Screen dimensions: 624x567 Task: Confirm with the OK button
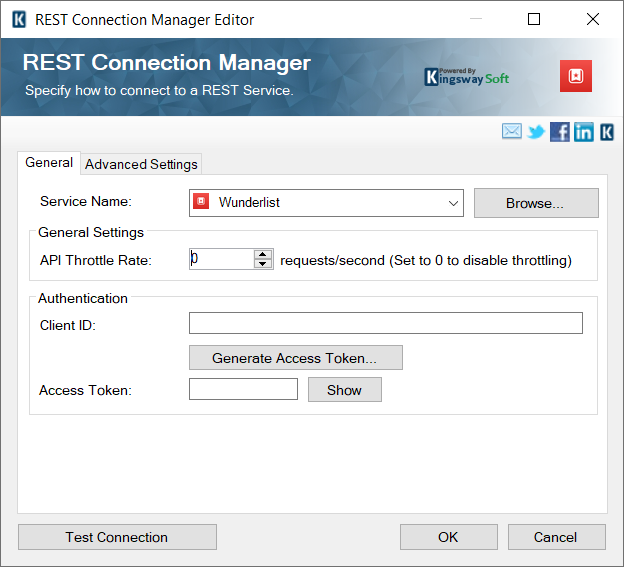448,537
